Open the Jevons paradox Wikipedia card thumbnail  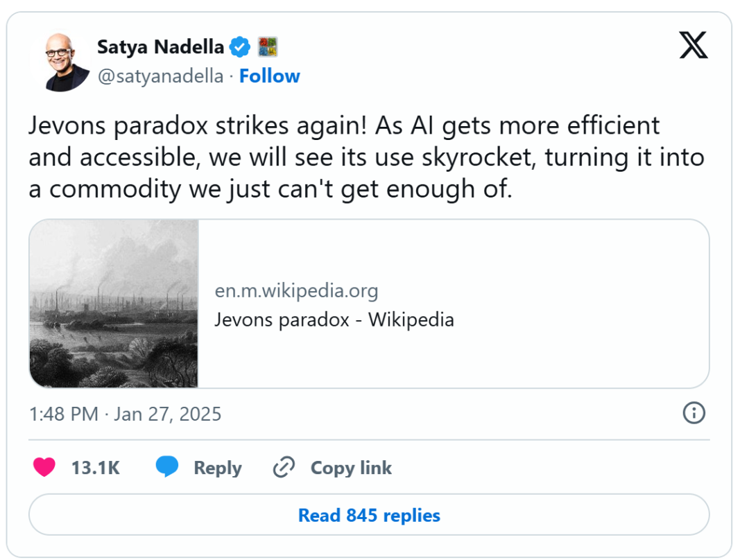pyautogui.click(x=114, y=304)
